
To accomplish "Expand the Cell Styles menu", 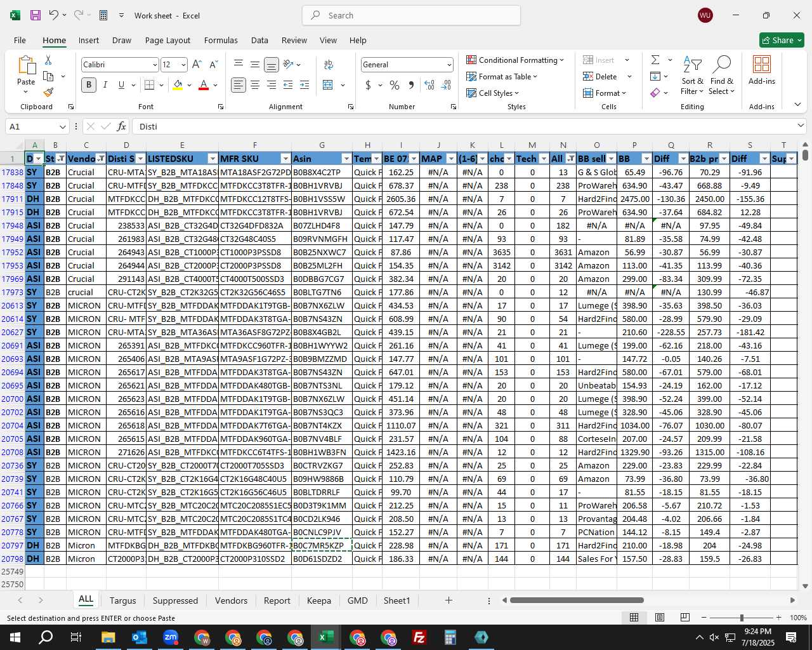I will 493,93.
